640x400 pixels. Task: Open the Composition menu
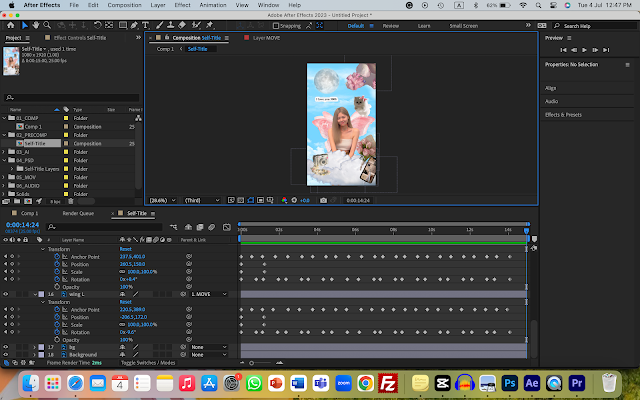coord(124,5)
